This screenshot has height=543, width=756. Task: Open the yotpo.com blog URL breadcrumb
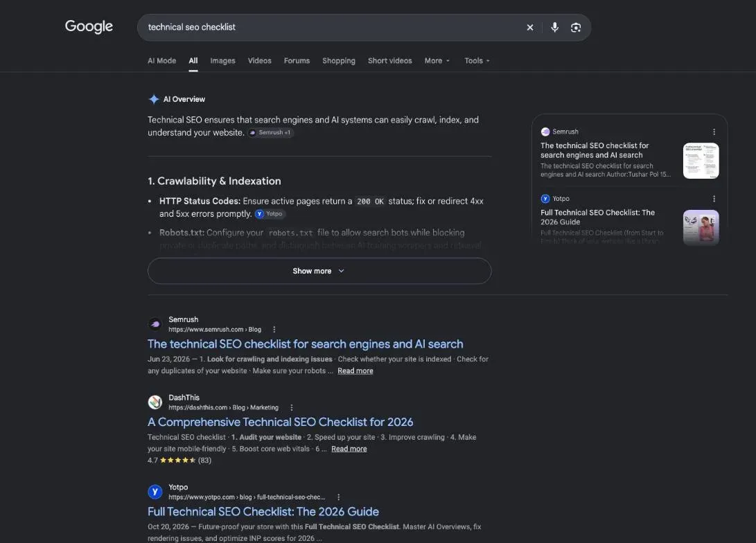coord(247,497)
